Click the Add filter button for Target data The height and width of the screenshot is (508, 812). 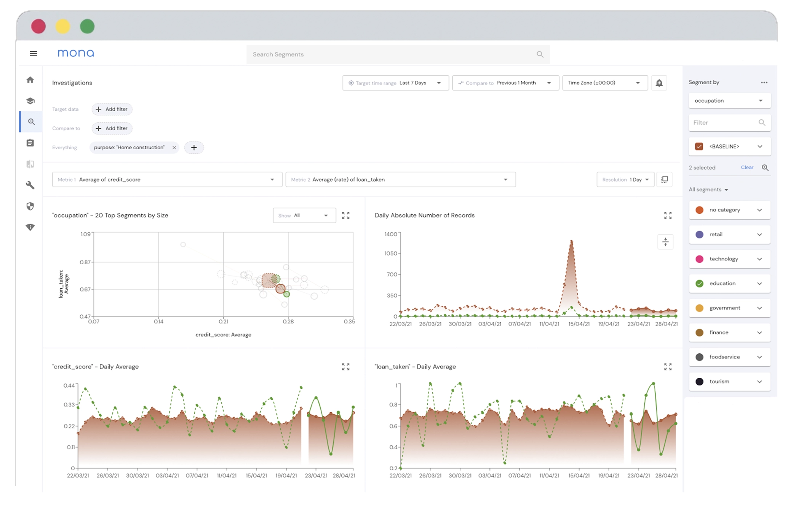112,109
